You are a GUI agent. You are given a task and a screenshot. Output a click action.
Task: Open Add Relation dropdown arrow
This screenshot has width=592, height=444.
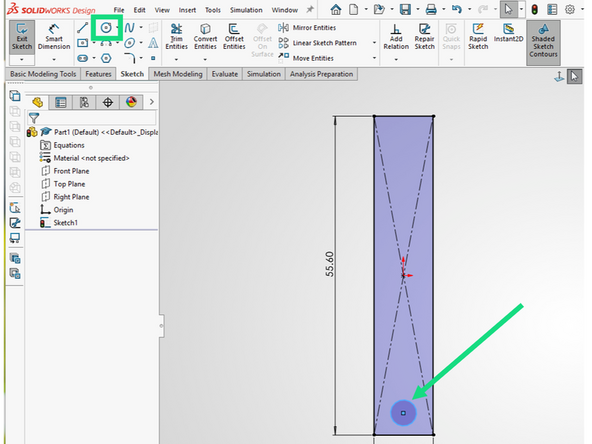[396, 59]
